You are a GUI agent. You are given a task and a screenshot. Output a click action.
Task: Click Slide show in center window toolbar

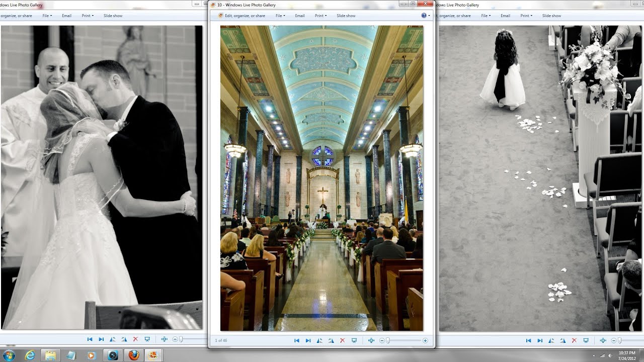[x=346, y=16]
